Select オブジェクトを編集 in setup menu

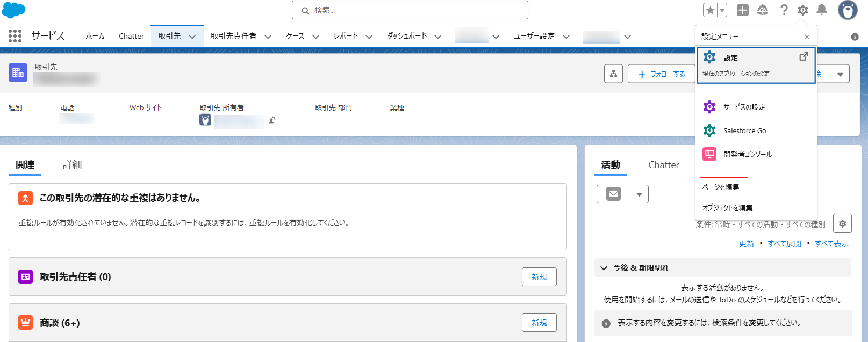coord(727,208)
